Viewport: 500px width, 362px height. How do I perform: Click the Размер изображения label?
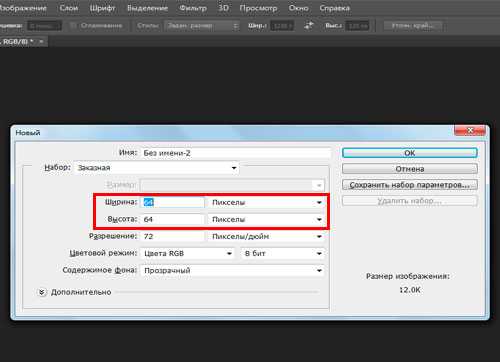click(x=408, y=276)
